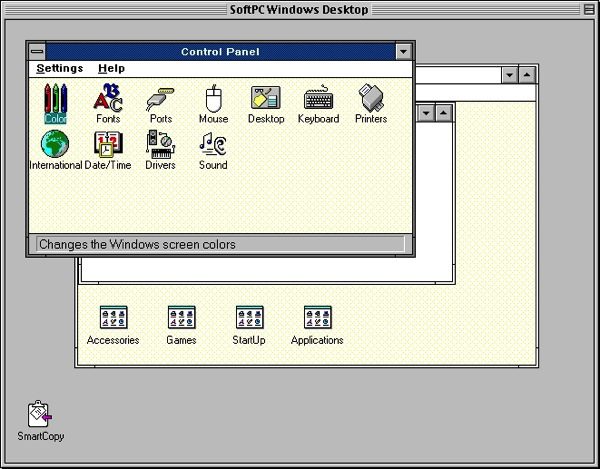Open the Sound settings icon

coord(213,145)
